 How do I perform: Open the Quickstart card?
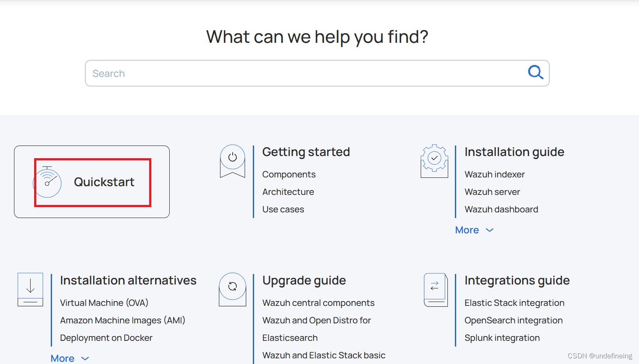[x=92, y=182]
